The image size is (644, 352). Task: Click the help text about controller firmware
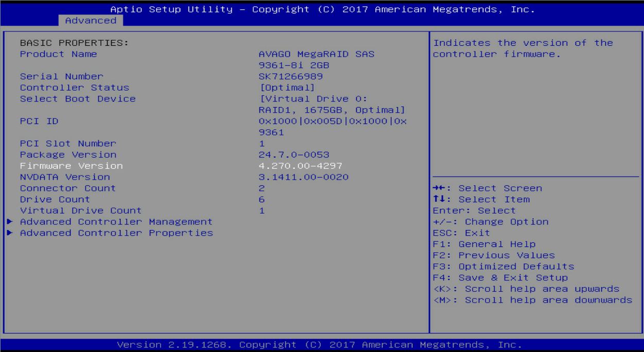pos(523,48)
